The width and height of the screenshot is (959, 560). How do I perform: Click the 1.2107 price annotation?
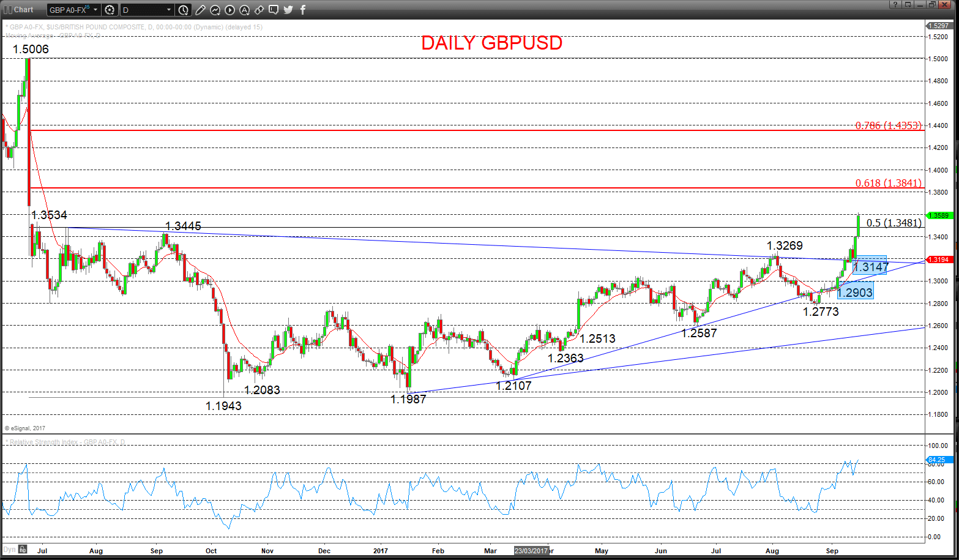coord(513,386)
